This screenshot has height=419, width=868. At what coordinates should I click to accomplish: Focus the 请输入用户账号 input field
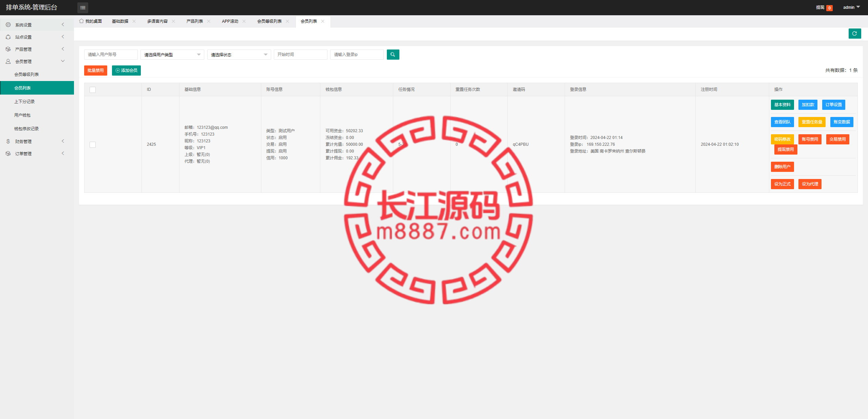click(111, 55)
